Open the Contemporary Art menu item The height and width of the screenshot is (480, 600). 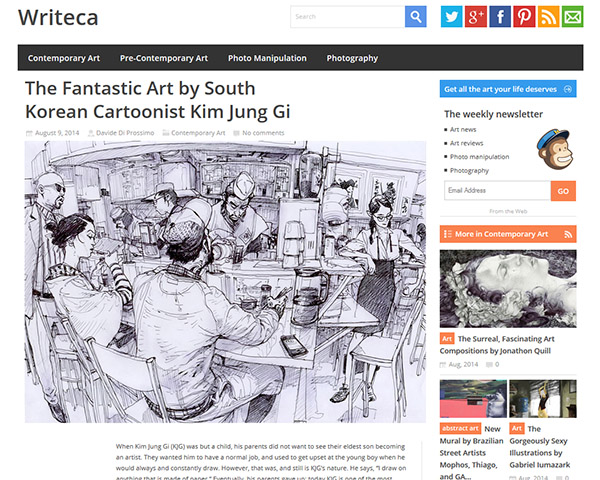point(64,58)
